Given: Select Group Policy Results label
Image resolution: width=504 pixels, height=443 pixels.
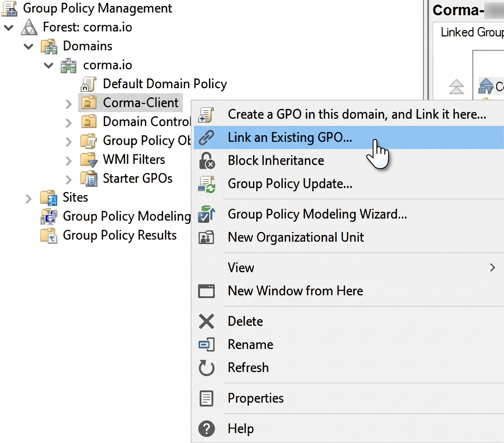Looking at the screenshot, I should point(120,235).
